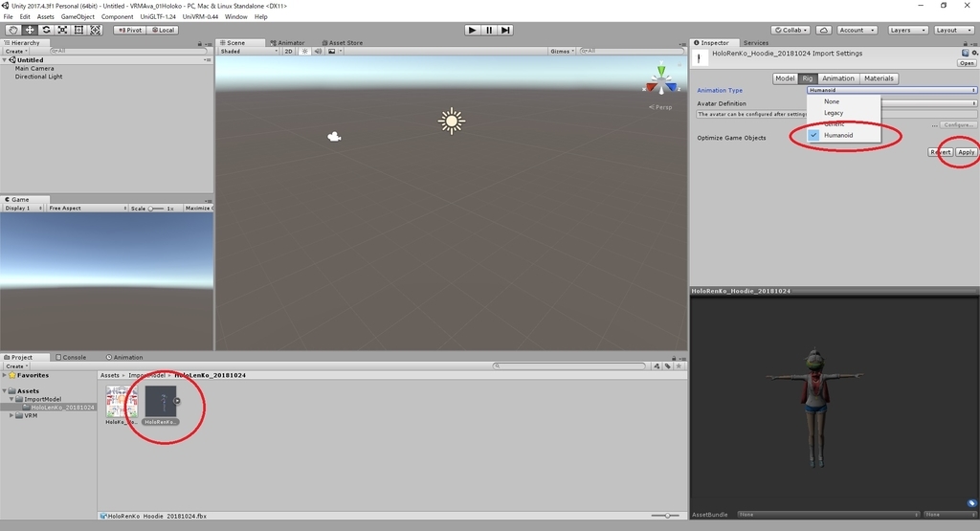This screenshot has height=531, width=980.
Task: Select the Scale tool
Action: [62, 30]
